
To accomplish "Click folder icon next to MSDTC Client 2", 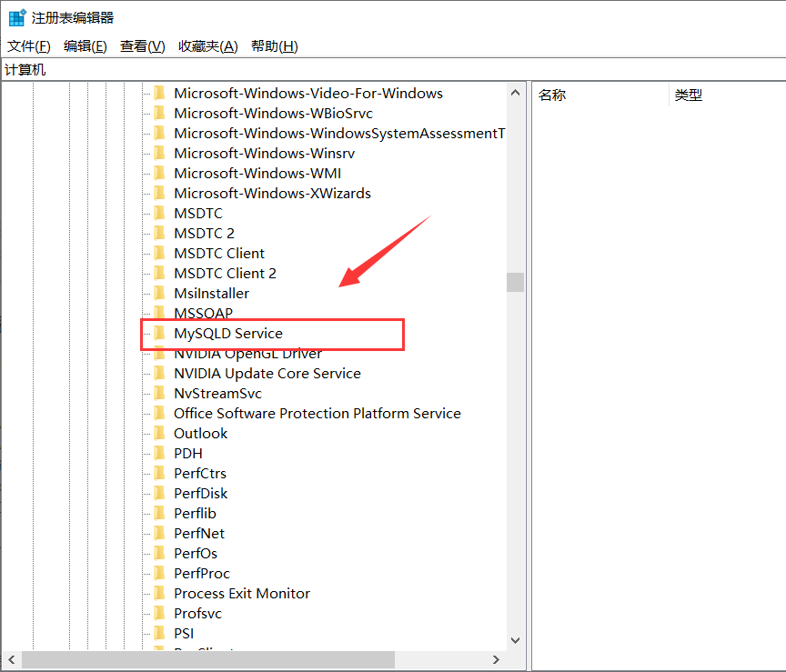I will (x=159, y=274).
